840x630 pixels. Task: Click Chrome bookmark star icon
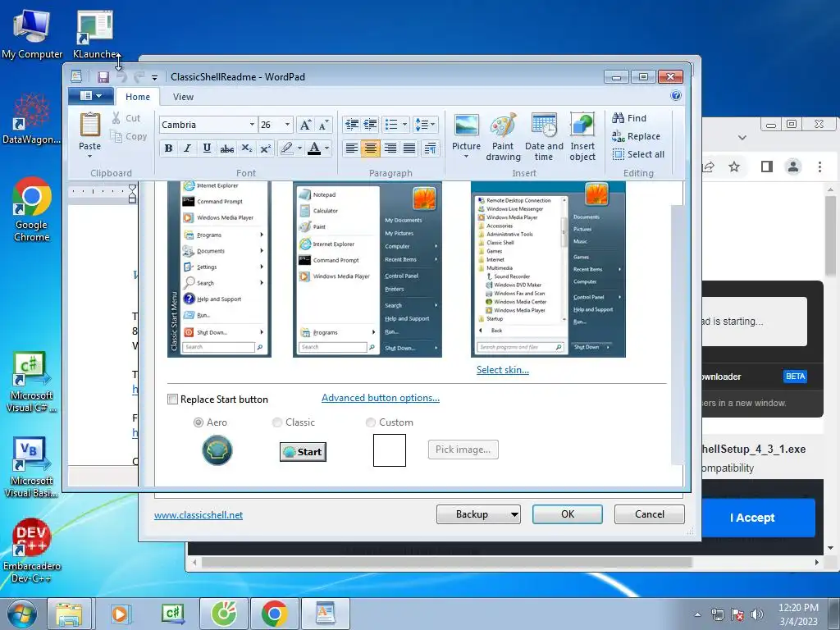pos(734,167)
